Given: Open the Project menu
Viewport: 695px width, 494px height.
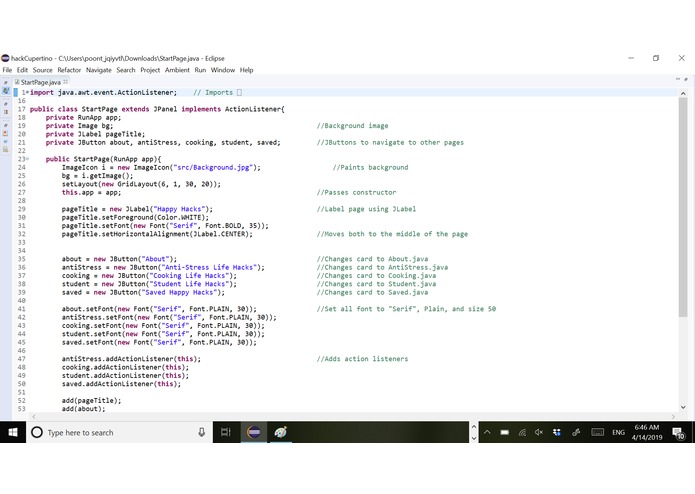Looking at the screenshot, I should click(150, 70).
